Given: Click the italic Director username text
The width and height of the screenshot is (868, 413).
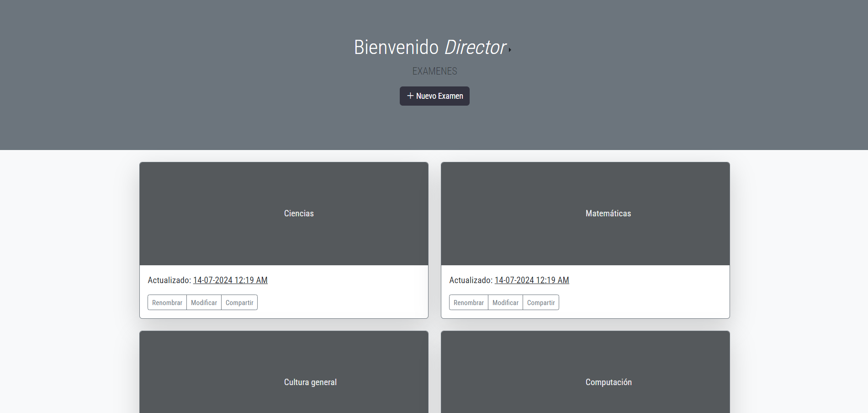Looking at the screenshot, I should click(475, 48).
